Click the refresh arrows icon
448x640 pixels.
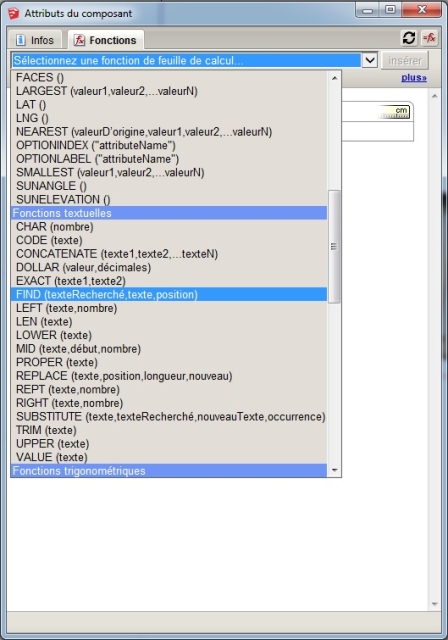[x=409, y=38]
